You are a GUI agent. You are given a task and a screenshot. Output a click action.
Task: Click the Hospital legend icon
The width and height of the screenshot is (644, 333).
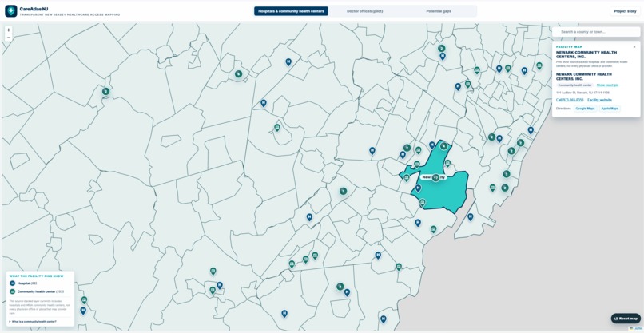pyautogui.click(x=12, y=283)
